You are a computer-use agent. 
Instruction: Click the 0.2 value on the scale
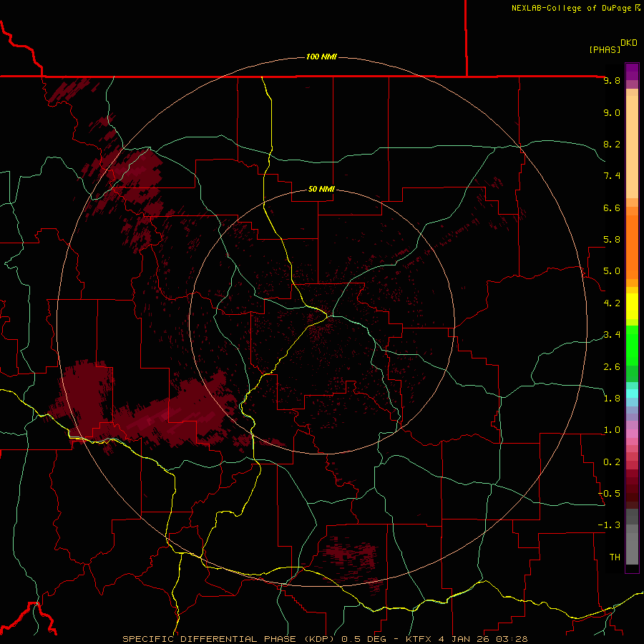pos(612,462)
